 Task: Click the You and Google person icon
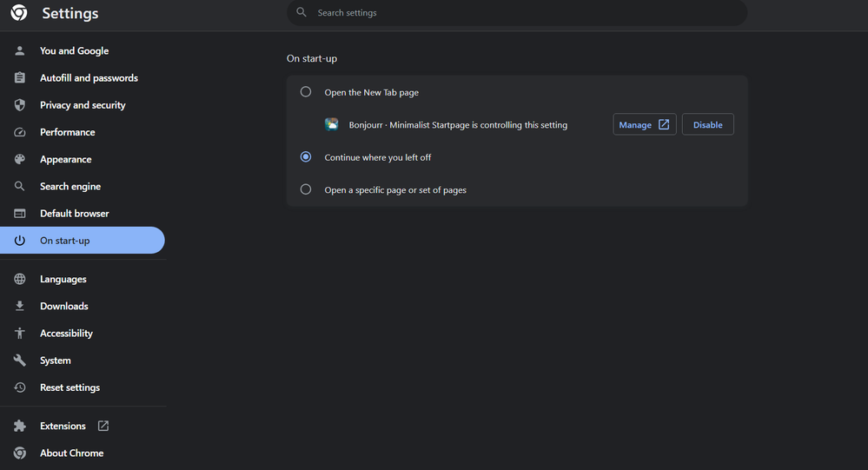point(20,51)
